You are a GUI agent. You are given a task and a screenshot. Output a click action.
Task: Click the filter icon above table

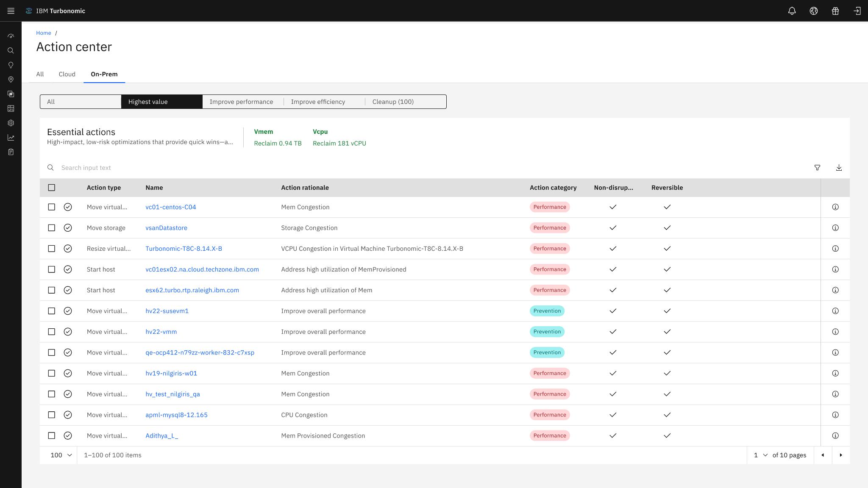[x=817, y=168]
